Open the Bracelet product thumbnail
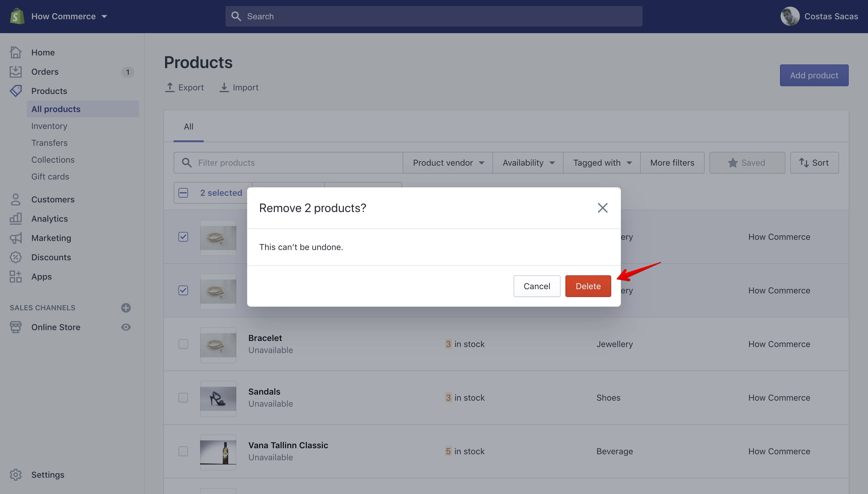Screen dimensions: 868x494 coord(218,345)
